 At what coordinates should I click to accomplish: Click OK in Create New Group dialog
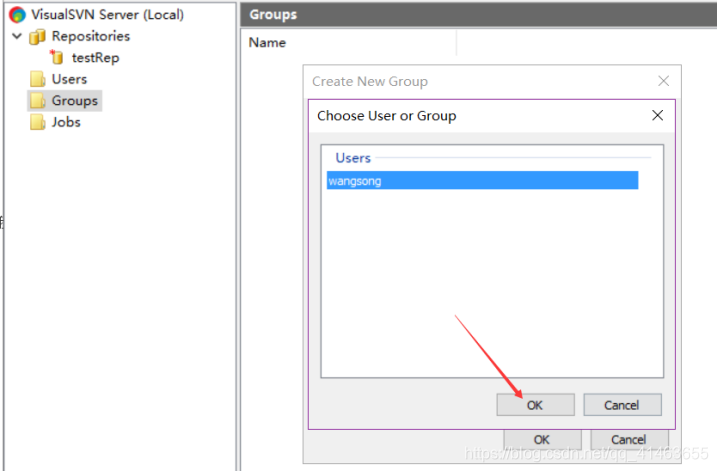542,439
